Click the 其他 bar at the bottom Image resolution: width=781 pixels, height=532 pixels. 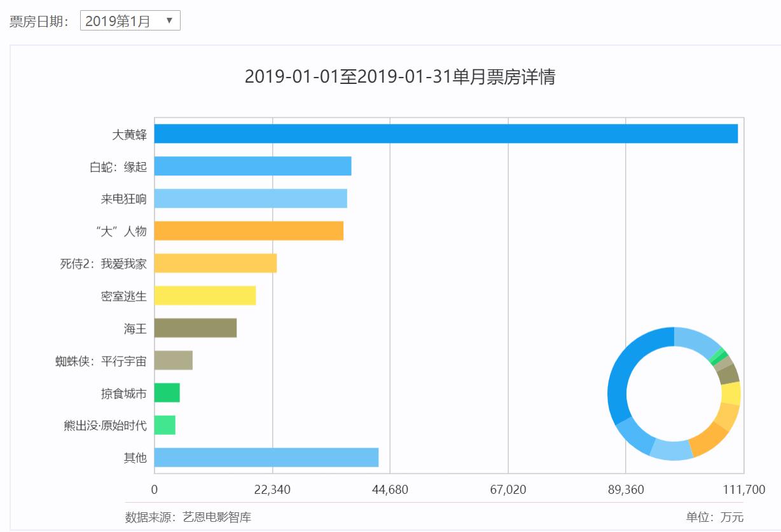(x=267, y=458)
